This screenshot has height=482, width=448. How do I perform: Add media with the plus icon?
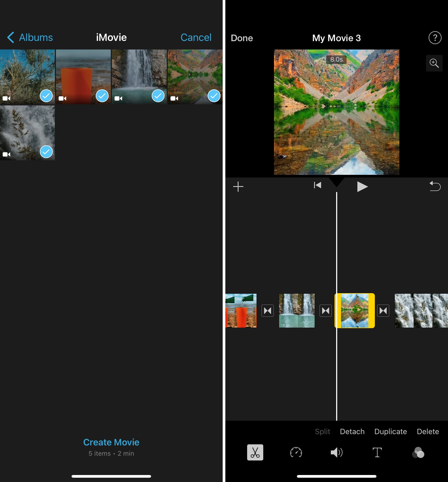(238, 187)
